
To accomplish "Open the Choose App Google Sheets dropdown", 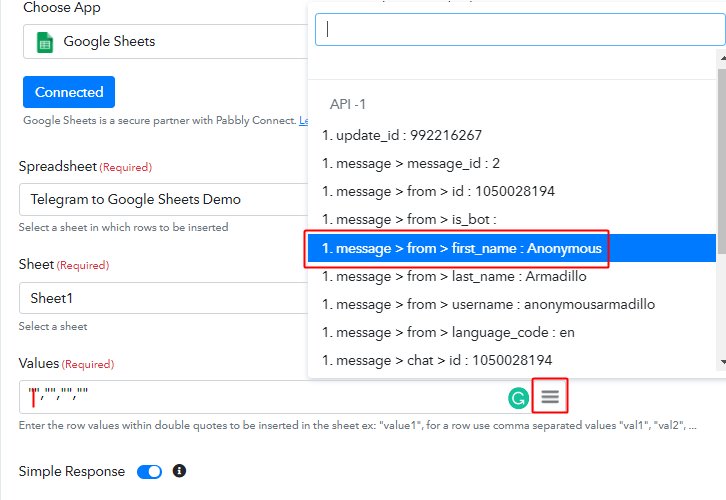I will tap(165, 42).
